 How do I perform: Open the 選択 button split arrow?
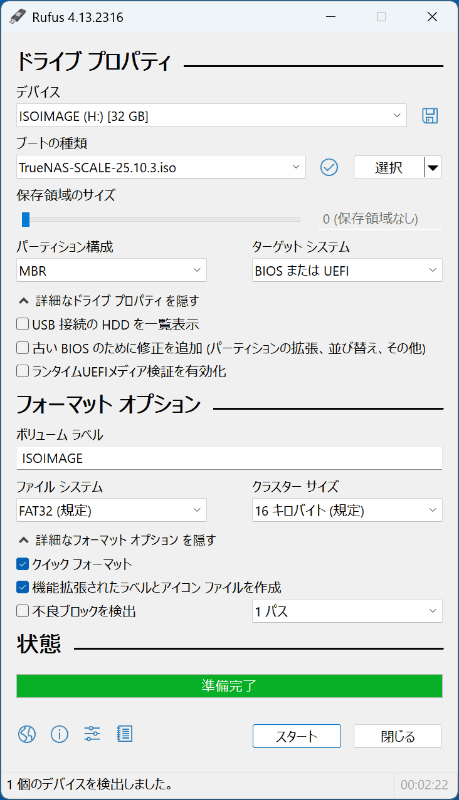click(433, 167)
